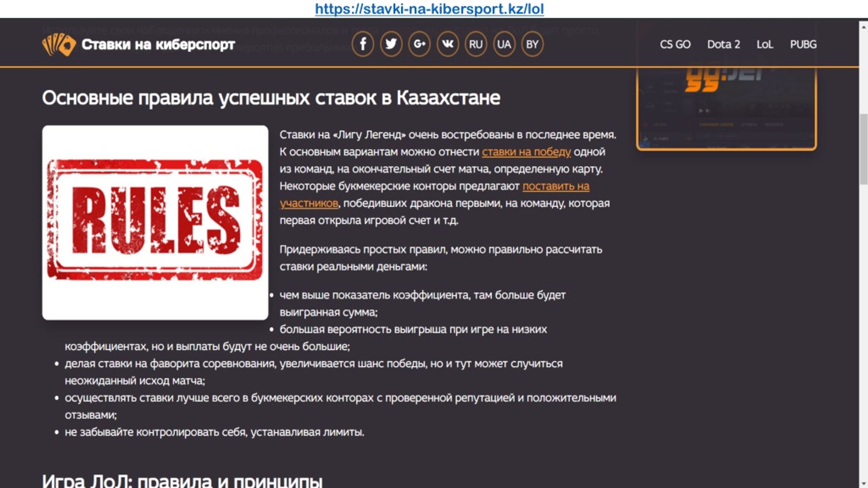This screenshot has width=868, height=488.
Task: Click paragraph 'Придерживаясь простых правил'
Action: pos(441,258)
